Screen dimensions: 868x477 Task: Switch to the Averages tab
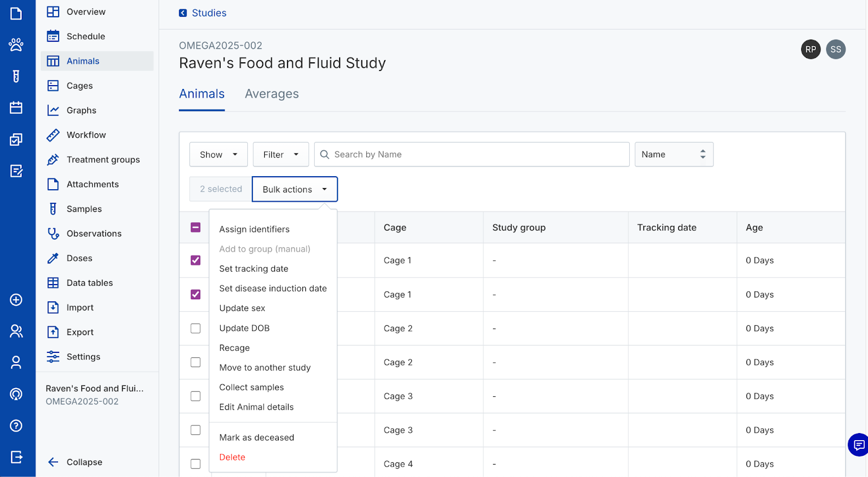pyautogui.click(x=271, y=94)
